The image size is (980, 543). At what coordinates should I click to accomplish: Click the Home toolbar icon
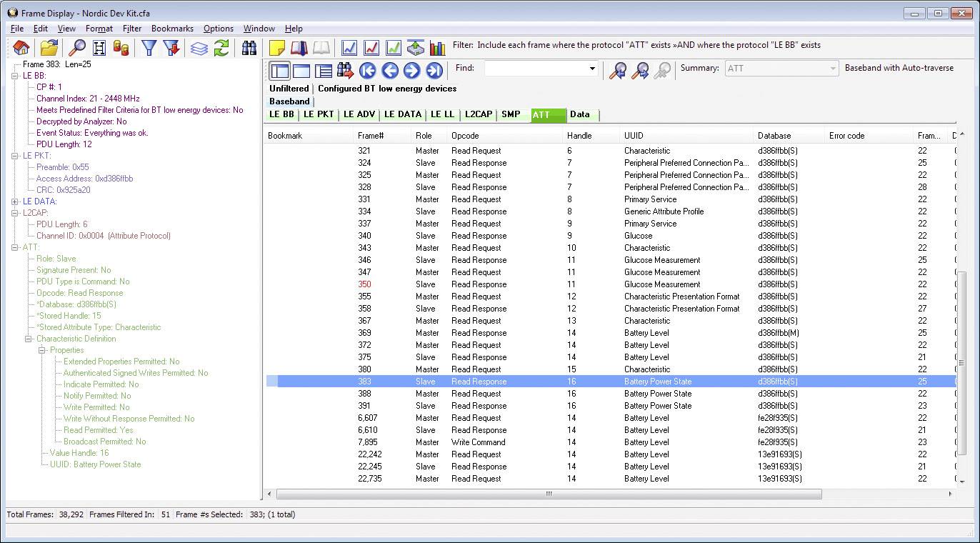coord(20,47)
